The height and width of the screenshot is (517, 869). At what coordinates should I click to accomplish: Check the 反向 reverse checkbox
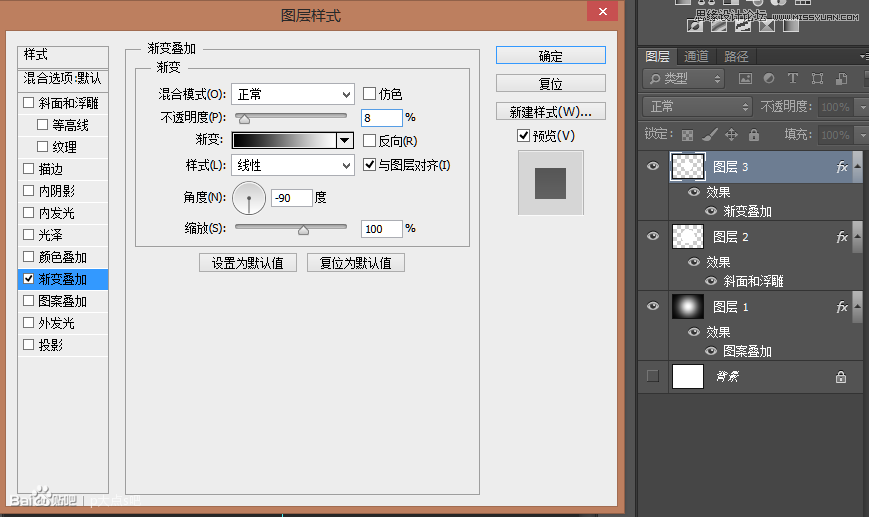coord(370,141)
